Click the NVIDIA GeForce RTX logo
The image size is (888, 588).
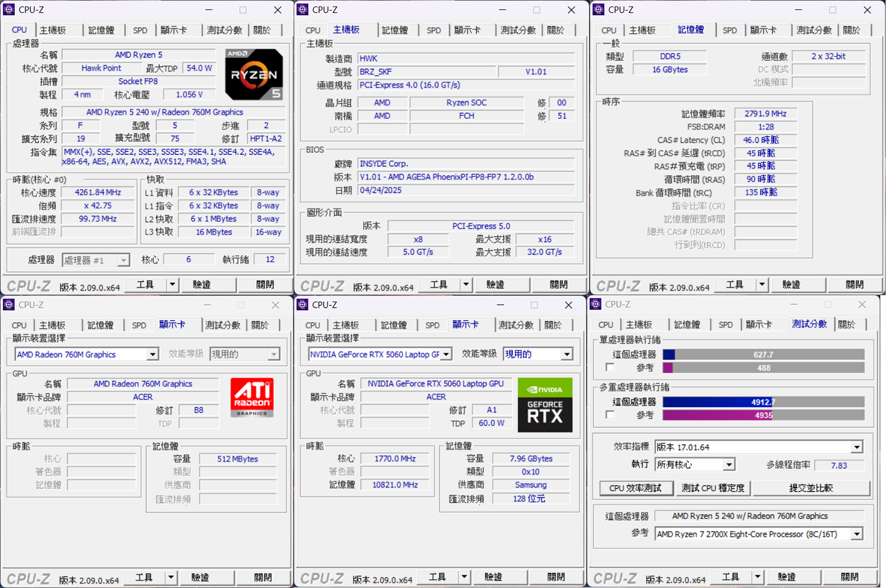coord(545,405)
